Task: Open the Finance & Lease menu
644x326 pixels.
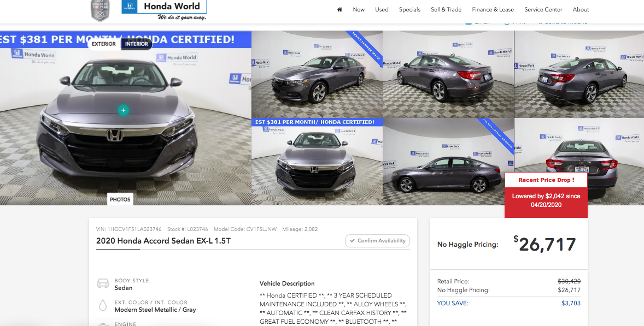Action: click(493, 9)
